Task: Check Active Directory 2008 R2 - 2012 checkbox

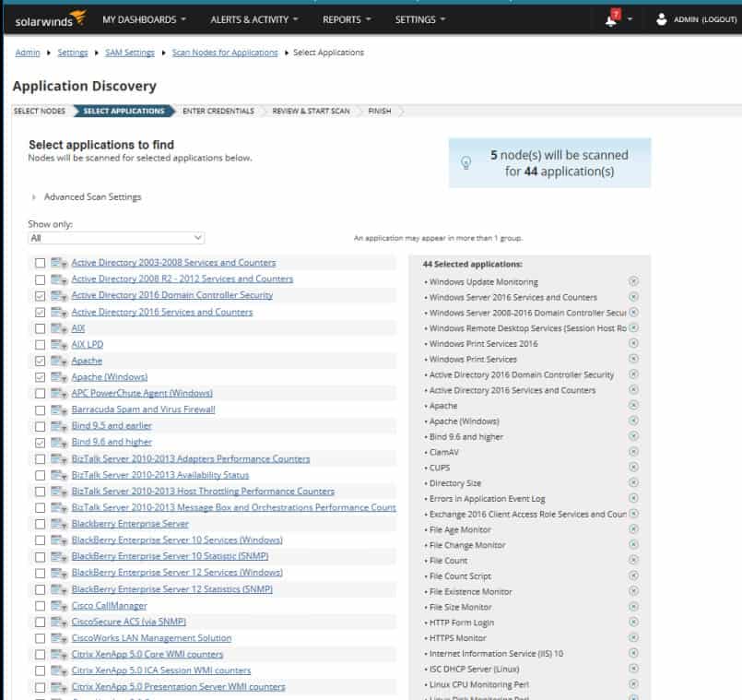Action: 41,279
